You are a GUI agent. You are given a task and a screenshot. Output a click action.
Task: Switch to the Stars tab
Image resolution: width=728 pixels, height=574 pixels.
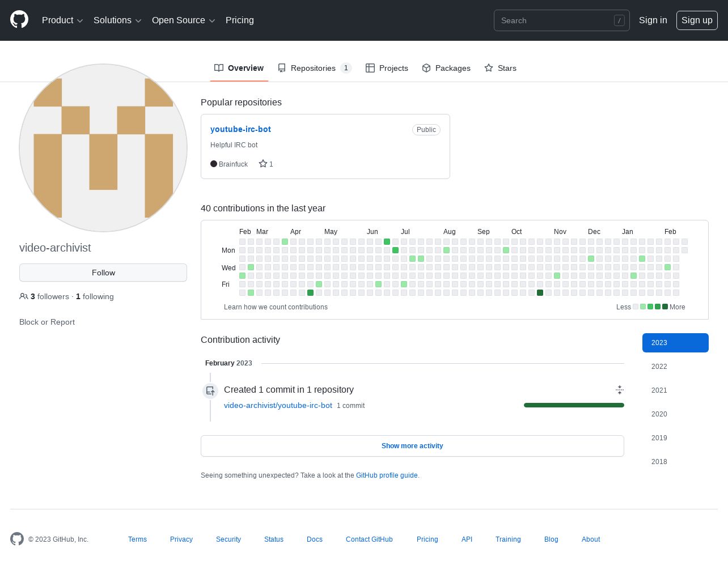500,68
